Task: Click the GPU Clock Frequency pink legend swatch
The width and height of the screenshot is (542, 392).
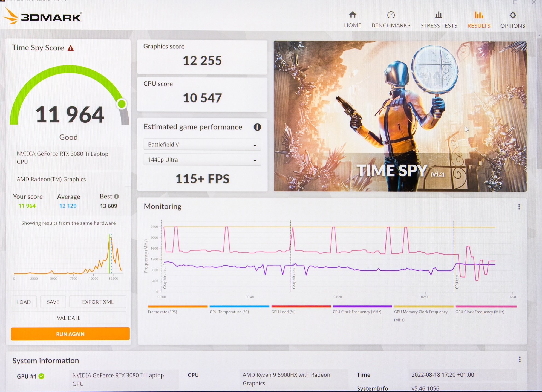Action: pos(486,307)
